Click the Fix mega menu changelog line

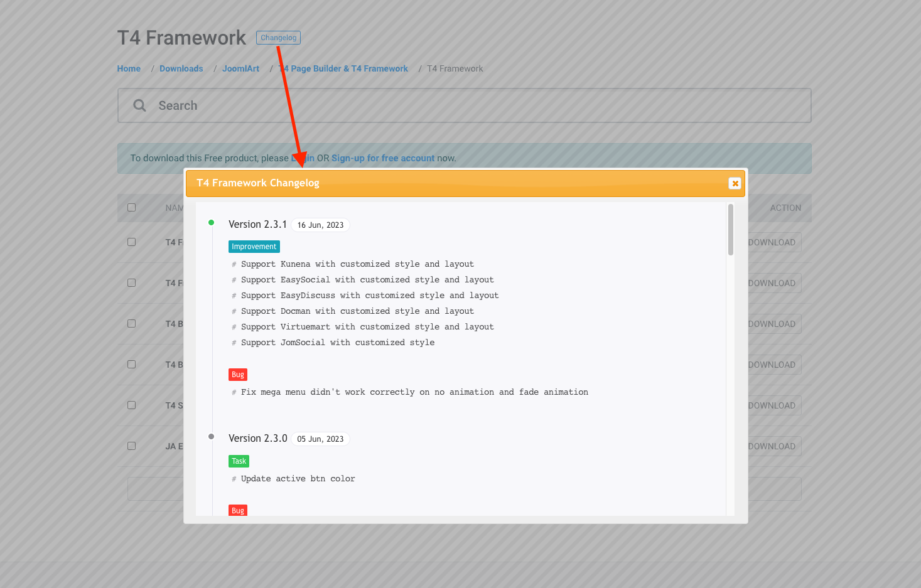414,392
